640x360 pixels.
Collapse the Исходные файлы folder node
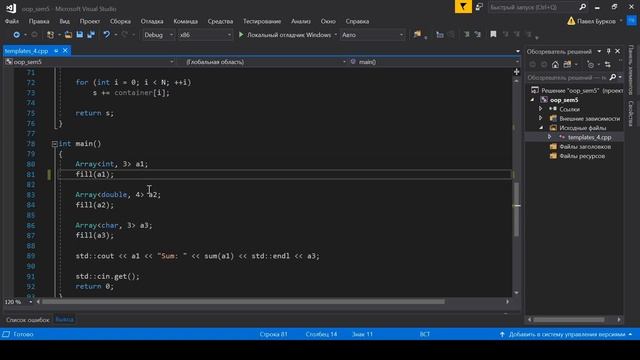click(541, 128)
